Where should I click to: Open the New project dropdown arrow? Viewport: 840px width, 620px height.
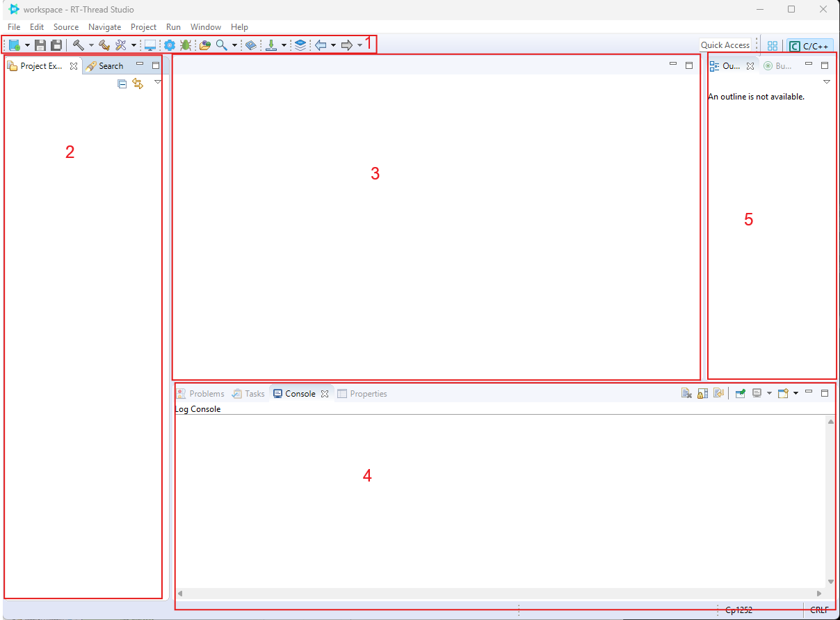point(27,45)
